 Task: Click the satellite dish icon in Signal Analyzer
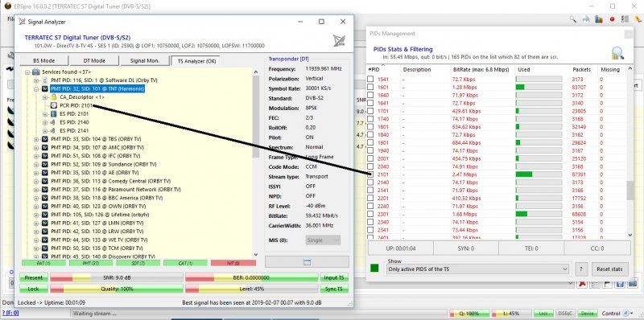(339, 40)
